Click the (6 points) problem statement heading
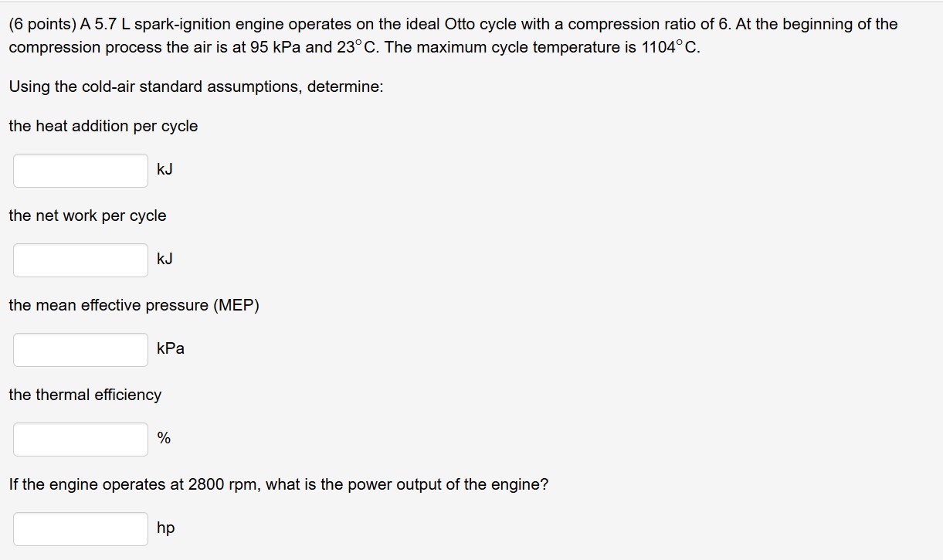The image size is (943, 560). [42, 24]
